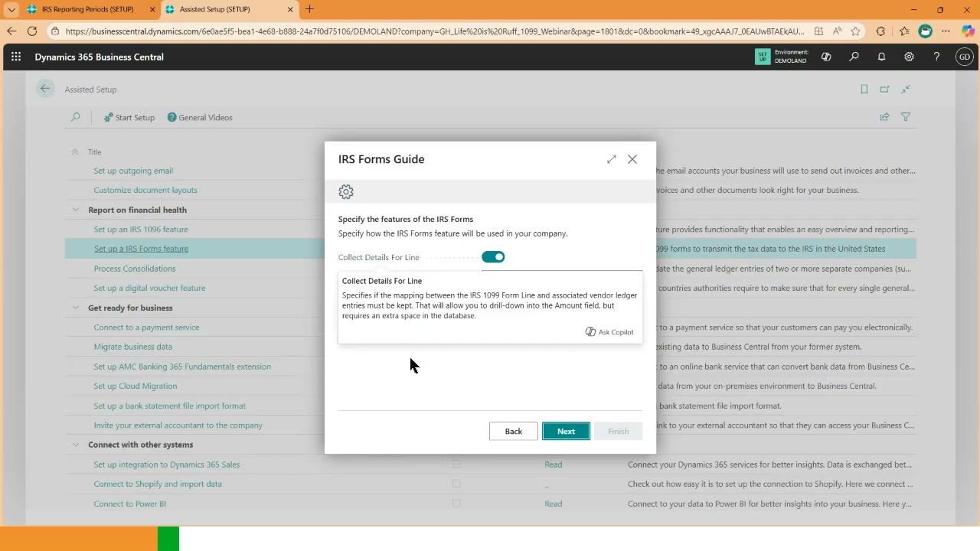The image size is (980, 551).
Task: Click the Next button
Action: [566, 432]
